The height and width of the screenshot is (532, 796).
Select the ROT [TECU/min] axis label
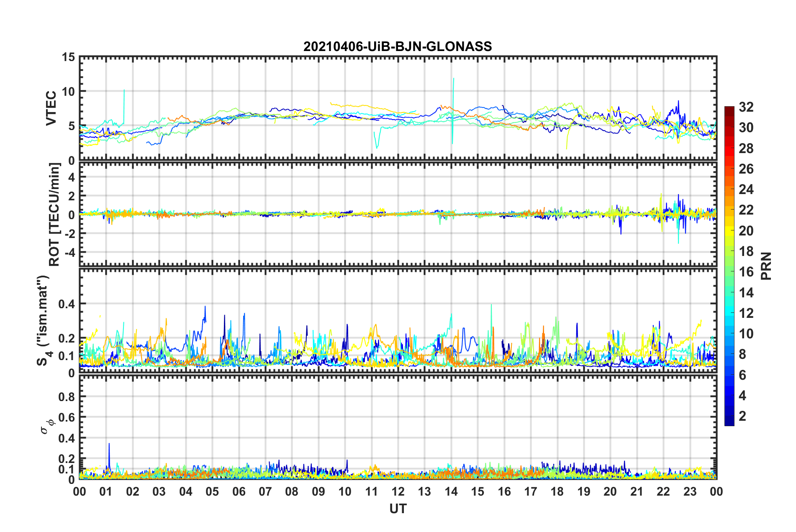click(54, 215)
